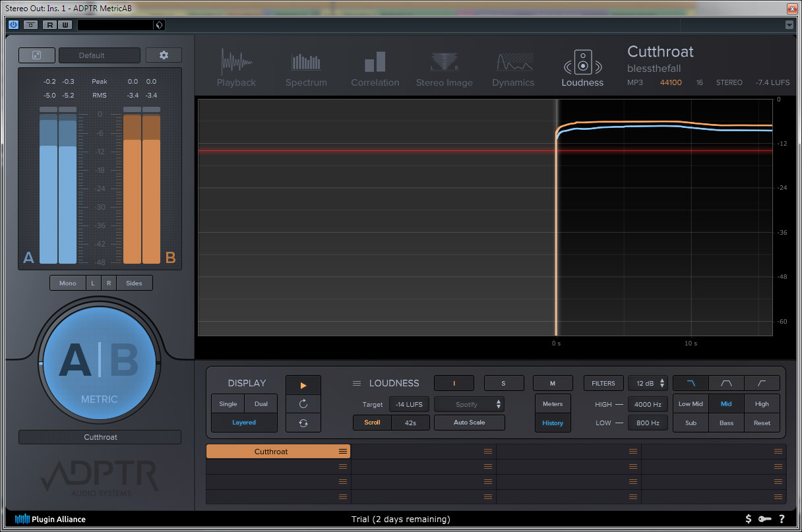Click the large A|B switch knob
The width and height of the screenshot is (802, 532).
100,363
